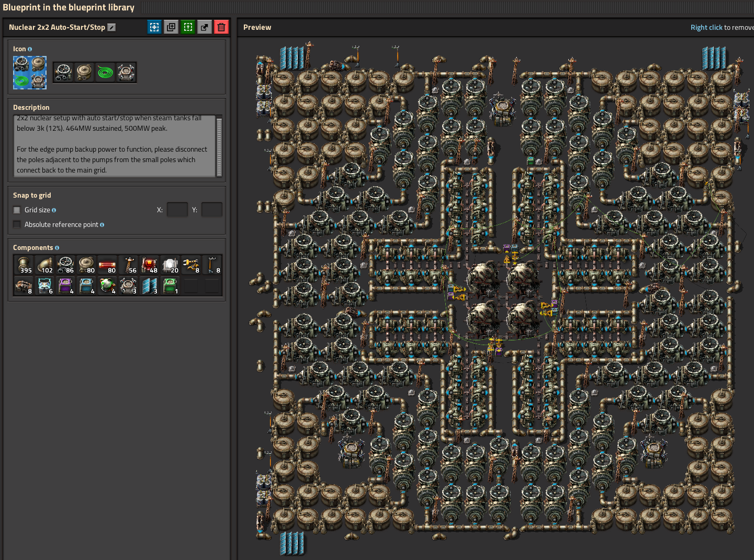Click the info icon beside Grid size
The height and width of the screenshot is (560, 754).
[x=54, y=210]
